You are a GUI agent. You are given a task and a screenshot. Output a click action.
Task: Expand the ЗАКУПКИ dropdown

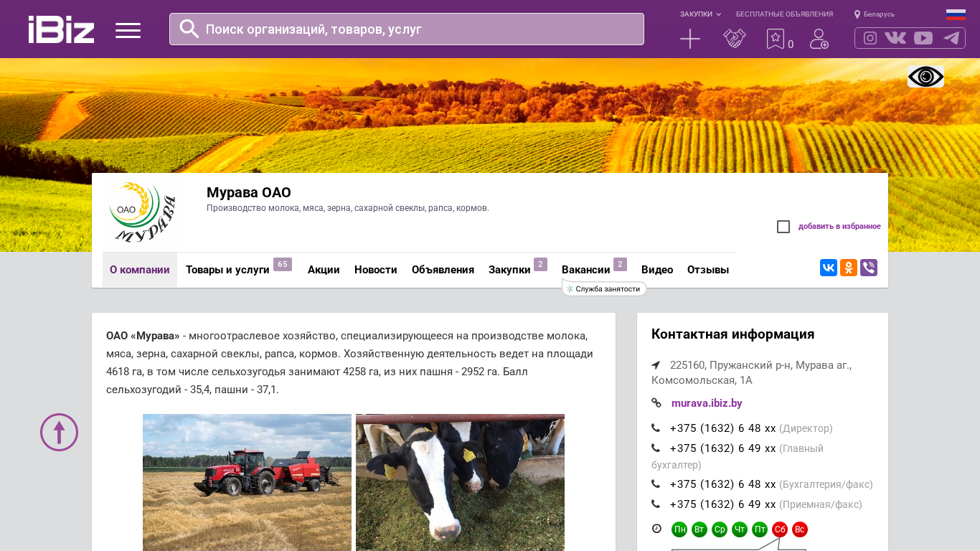[700, 14]
